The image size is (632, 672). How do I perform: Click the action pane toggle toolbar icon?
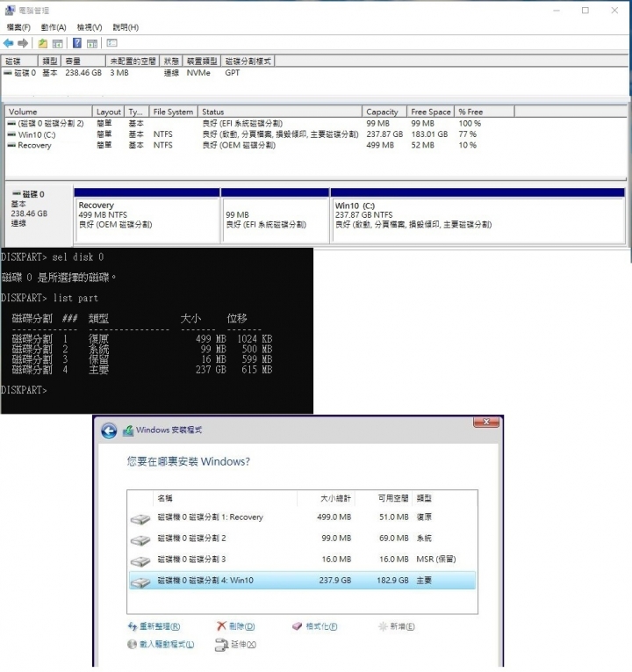[x=92, y=43]
